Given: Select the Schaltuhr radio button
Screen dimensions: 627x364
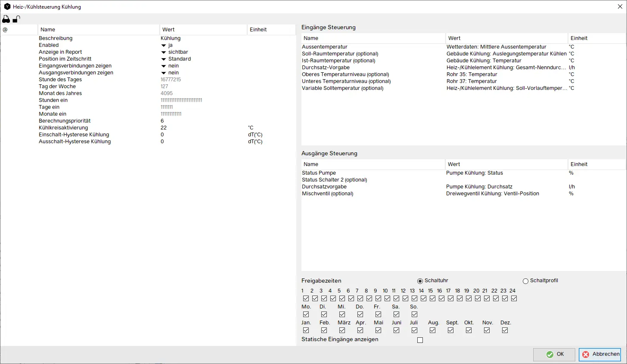Looking at the screenshot, I should pos(420,281).
